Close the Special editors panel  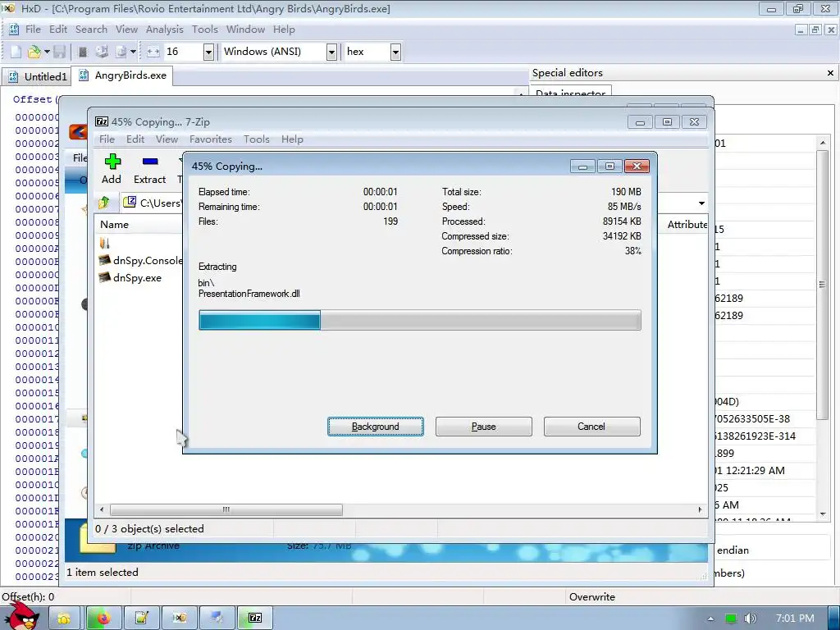830,73
